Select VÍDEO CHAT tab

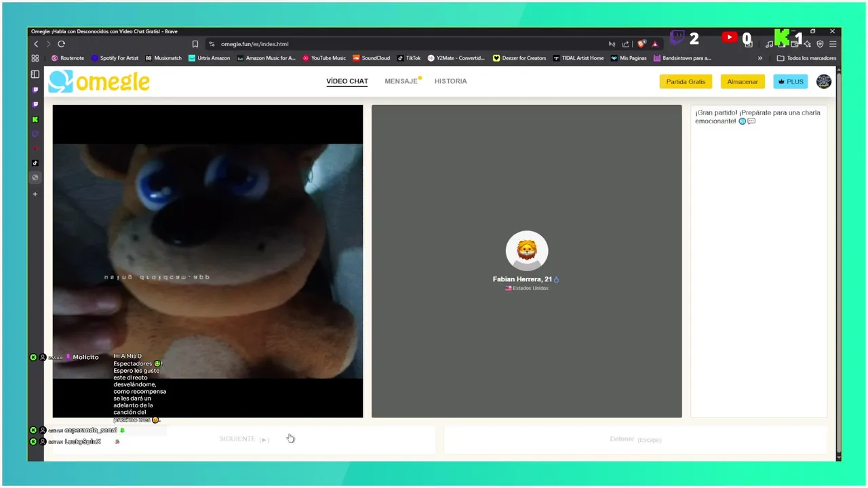coord(347,81)
